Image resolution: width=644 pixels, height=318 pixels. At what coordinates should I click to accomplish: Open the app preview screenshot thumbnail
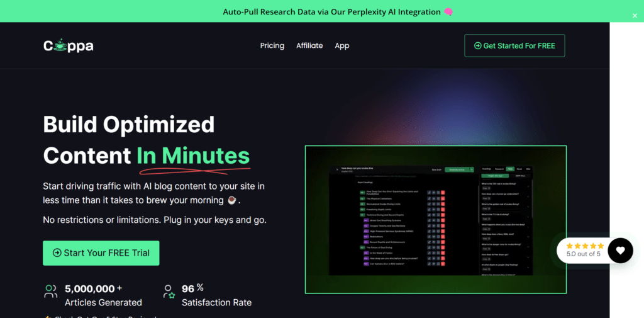[x=435, y=219]
